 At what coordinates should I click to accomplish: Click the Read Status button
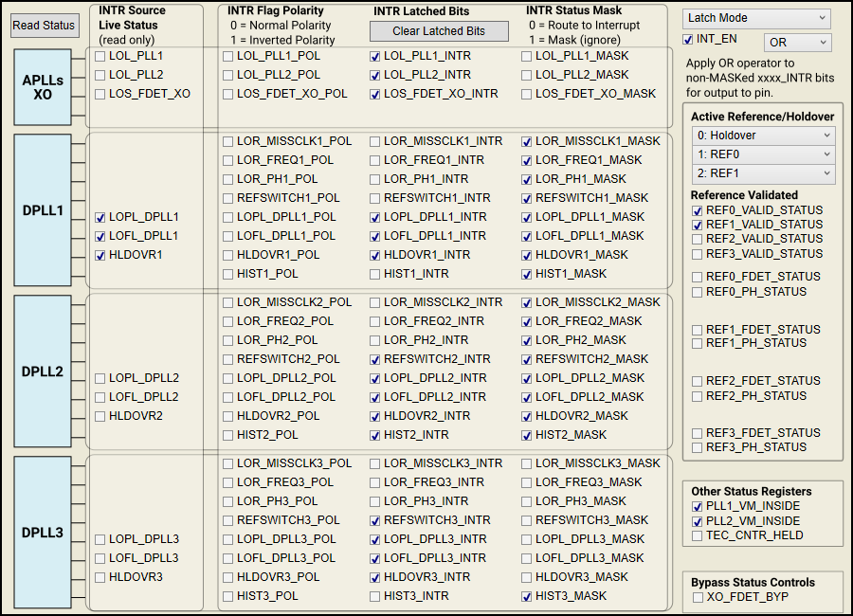[45, 26]
